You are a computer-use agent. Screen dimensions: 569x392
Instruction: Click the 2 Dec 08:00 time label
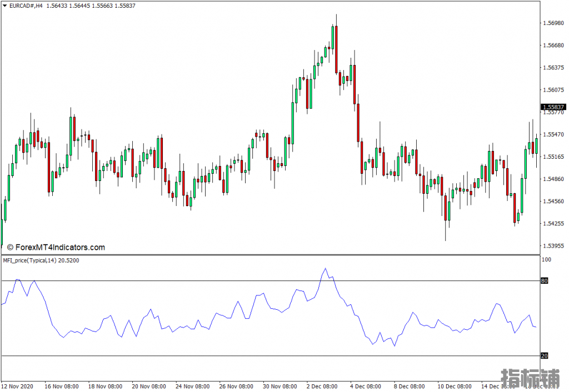(322, 386)
